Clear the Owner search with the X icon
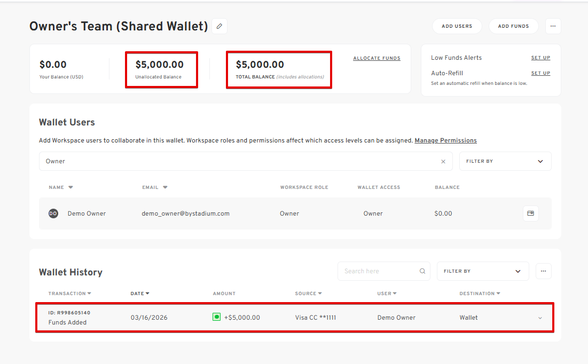This screenshot has height=364, width=588. click(443, 161)
